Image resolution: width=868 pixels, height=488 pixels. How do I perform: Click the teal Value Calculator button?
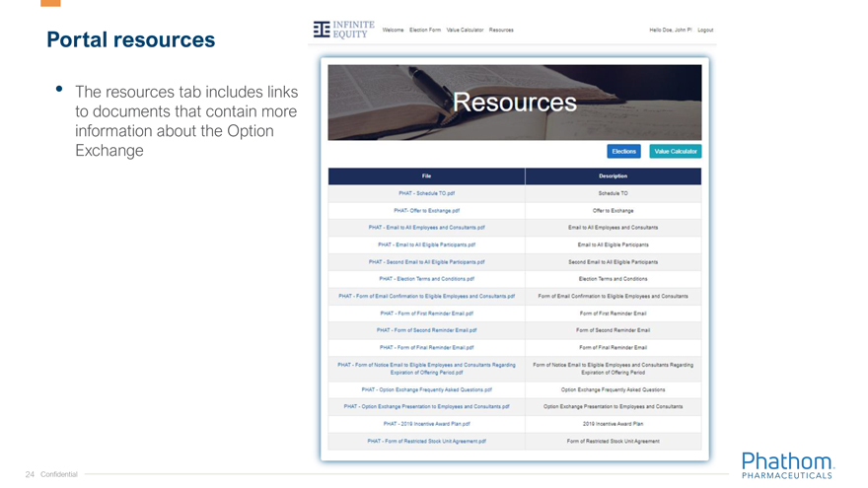click(x=676, y=151)
